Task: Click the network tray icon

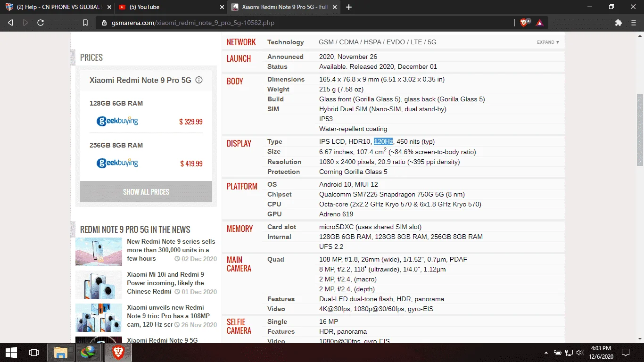Action: coord(569,352)
